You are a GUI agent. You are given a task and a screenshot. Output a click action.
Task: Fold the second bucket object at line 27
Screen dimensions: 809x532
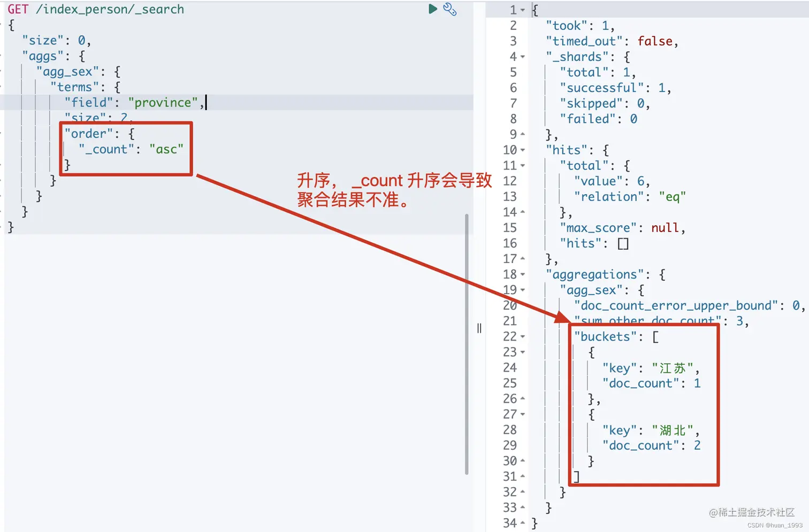point(523,414)
